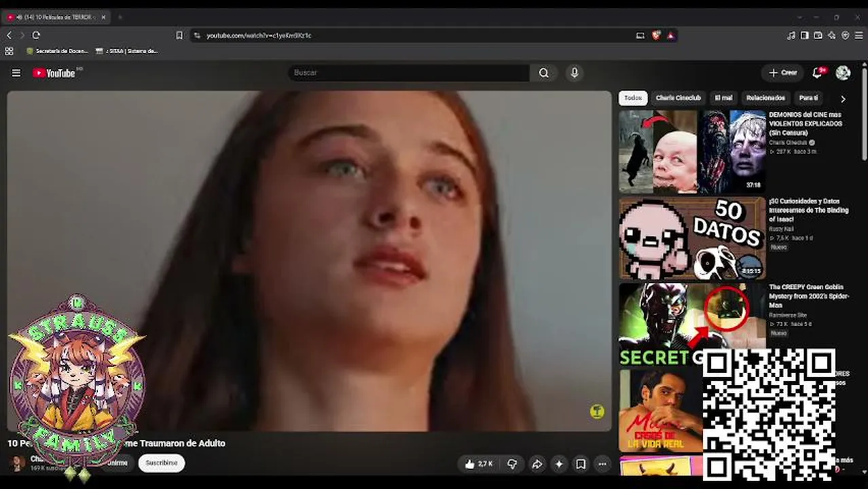Open the Brave Wallet toolbar icon
Image resolution: width=868 pixels, height=489 pixels.
pyautogui.click(x=818, y=35)
